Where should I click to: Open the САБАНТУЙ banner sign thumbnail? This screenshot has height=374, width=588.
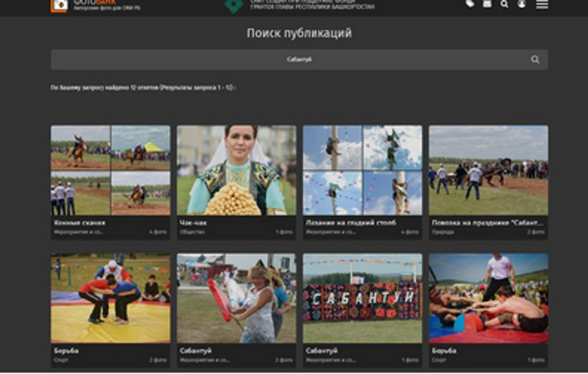coord(362,298)
